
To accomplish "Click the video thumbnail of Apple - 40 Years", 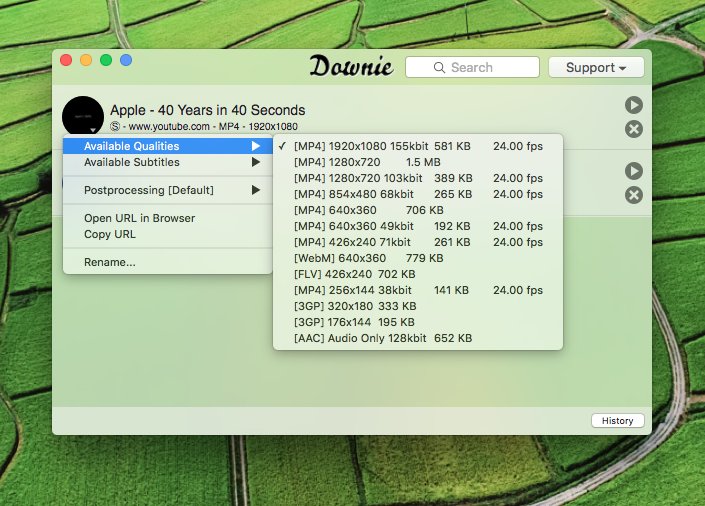I will coord(83,116).
